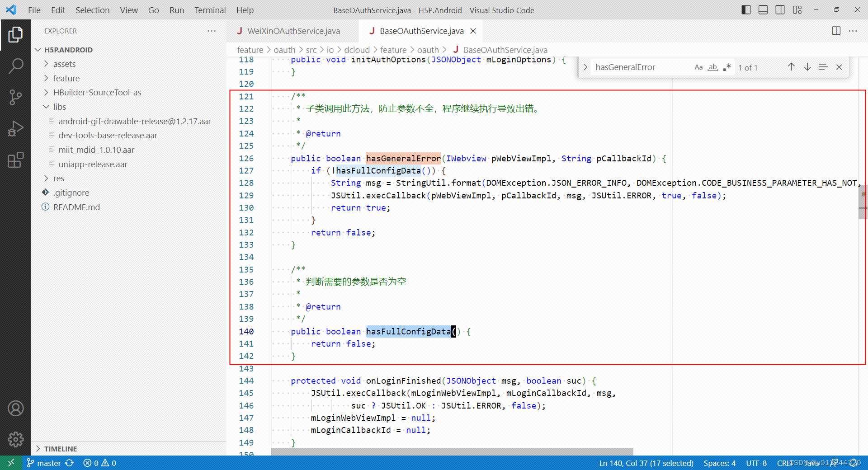The height and width of the screenshot is (470, 868).
Task: Expand the feature folder in explorer
Action: [x=129, y=78]
